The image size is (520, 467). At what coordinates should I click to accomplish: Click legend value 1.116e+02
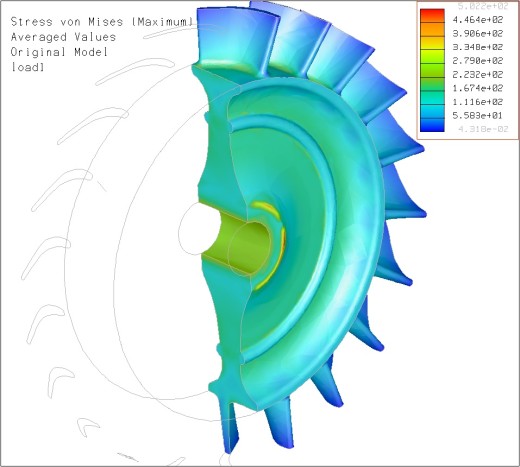pos(477,102)
